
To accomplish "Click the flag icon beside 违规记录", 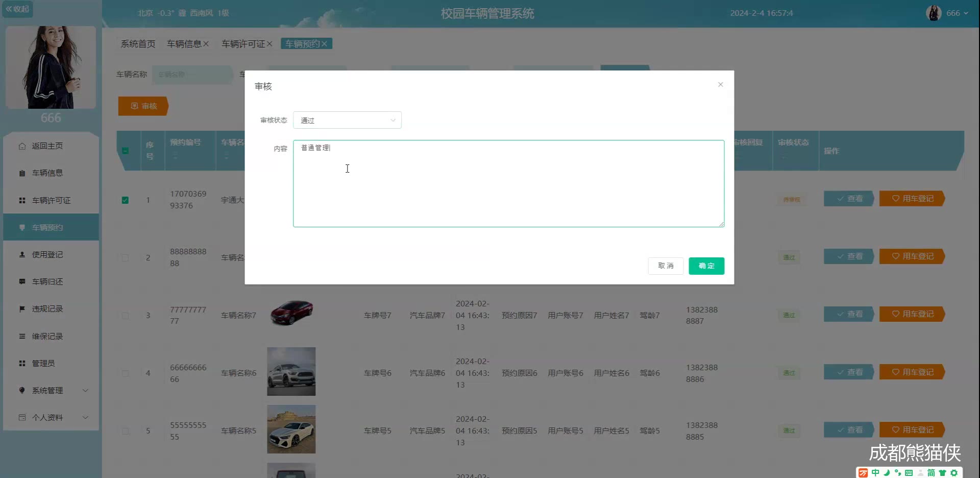I will pos(22,309).
